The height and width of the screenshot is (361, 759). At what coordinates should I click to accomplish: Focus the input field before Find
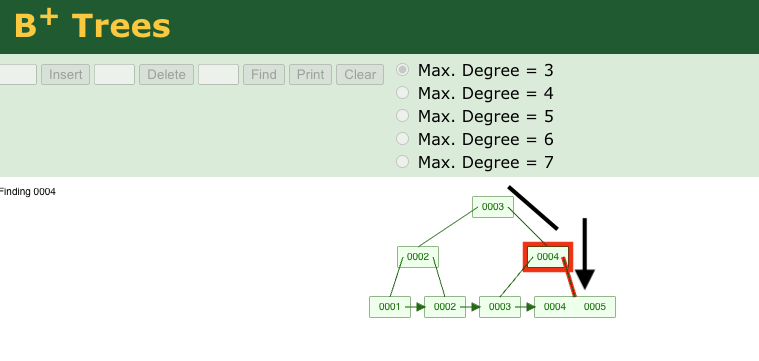point(218,75)
